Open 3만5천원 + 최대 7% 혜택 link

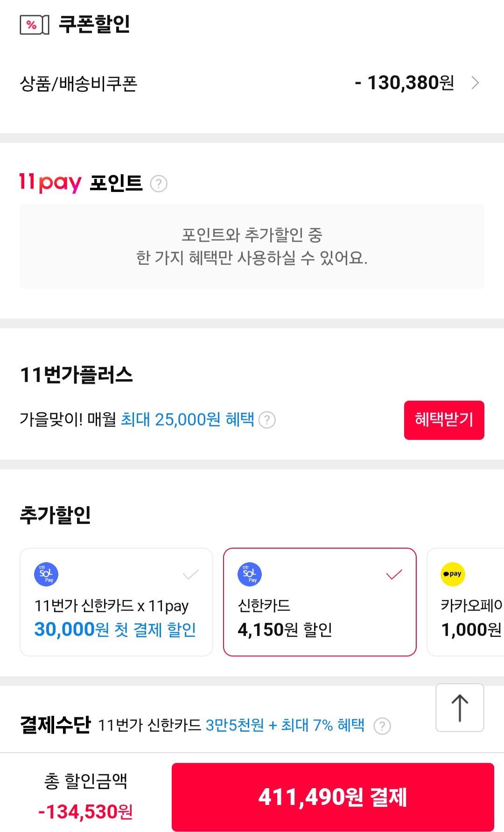tap(285, 726)
